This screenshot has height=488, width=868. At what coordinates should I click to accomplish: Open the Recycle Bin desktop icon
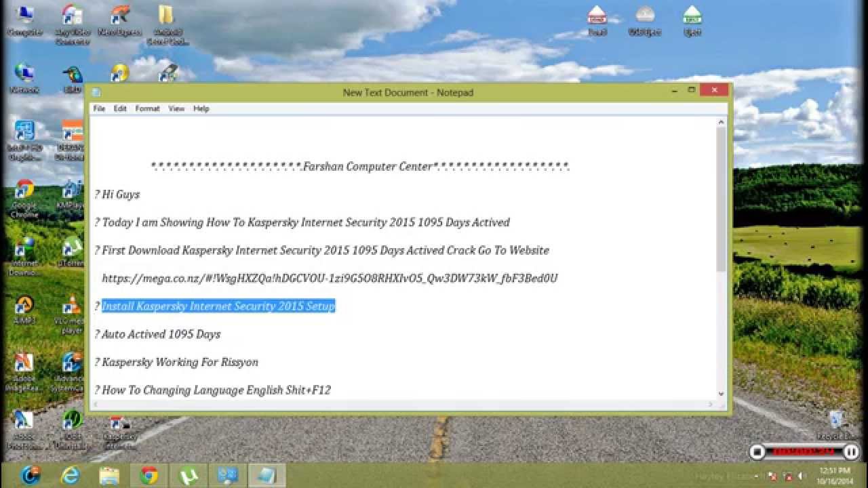coord(835,426)
